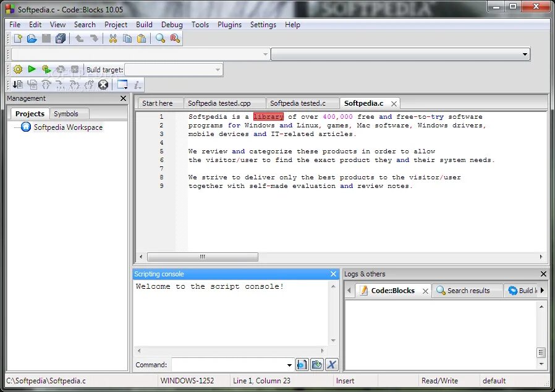The width and height of the screenshot is (555, 392).
Task: Open the Build menu
Action: [144, 25]
